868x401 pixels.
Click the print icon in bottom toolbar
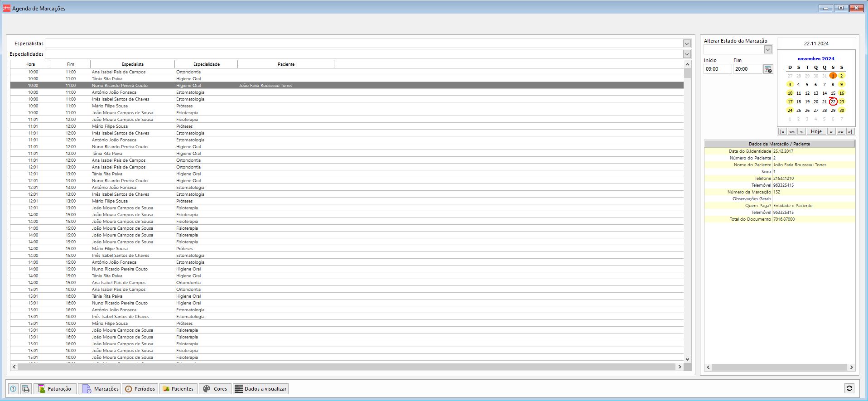[x=26, y=389]
